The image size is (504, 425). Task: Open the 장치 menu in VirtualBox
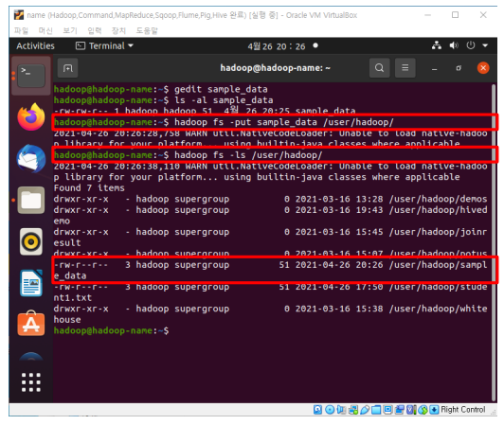(118, 30)
